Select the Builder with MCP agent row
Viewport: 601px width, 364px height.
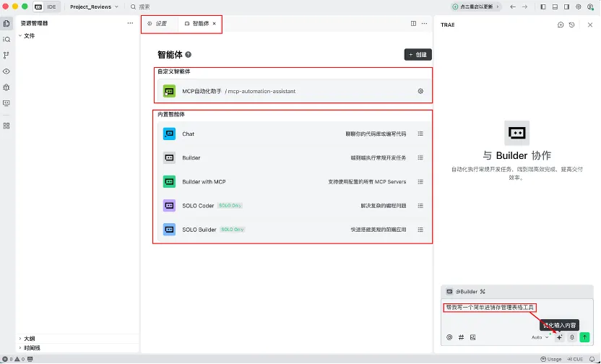coord(295,181)
